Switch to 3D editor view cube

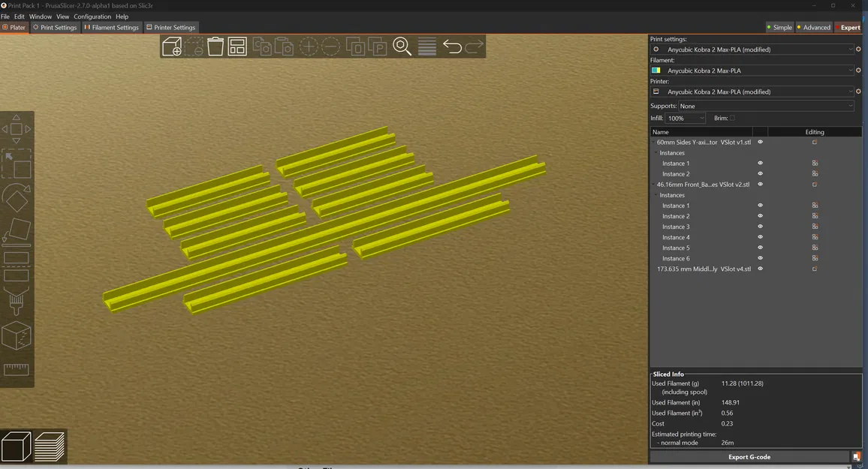pos(17,446)
